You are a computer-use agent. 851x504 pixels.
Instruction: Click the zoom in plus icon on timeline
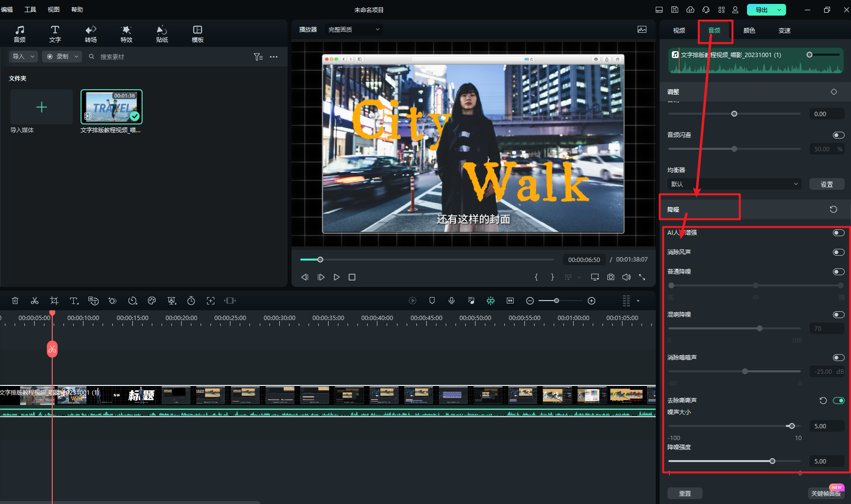[x=592, y=301]
